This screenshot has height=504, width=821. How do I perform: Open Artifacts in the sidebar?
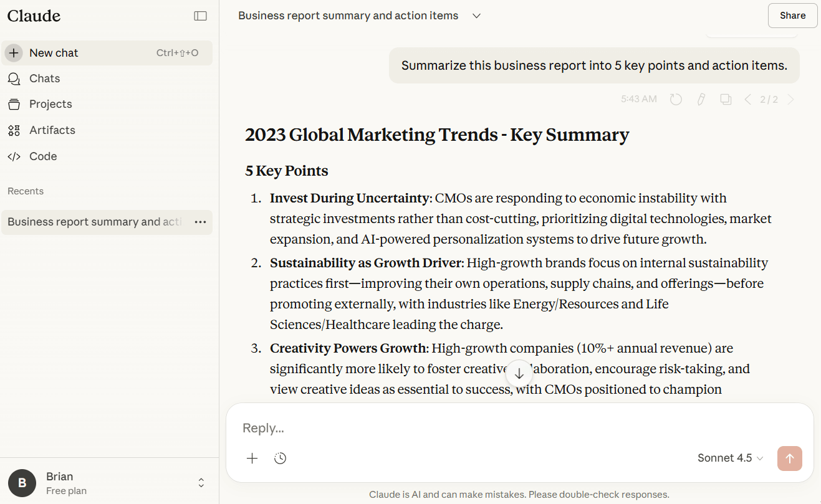coord(52,130)
